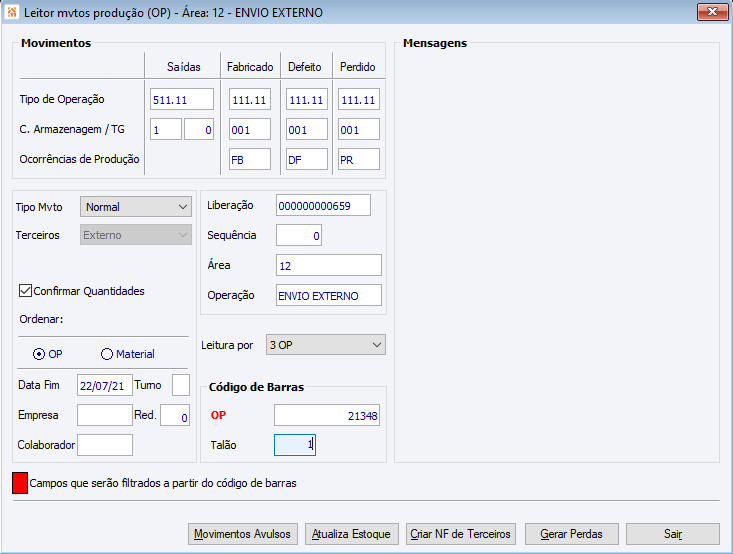The height and width of the screenshot is (554, 733).
Task: Select the Material radio button under Ordenar
Action: [x=107, y=354]
